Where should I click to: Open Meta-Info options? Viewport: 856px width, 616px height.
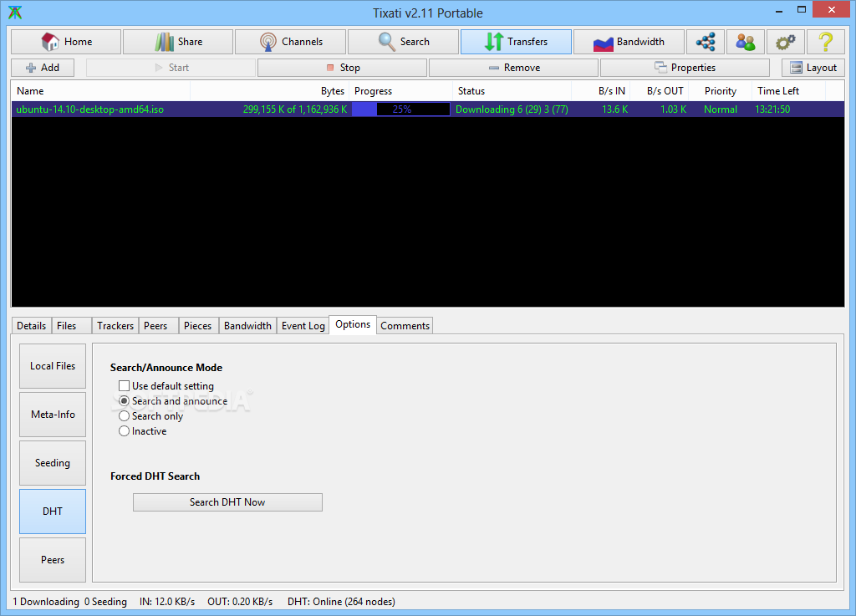point(53,415)
